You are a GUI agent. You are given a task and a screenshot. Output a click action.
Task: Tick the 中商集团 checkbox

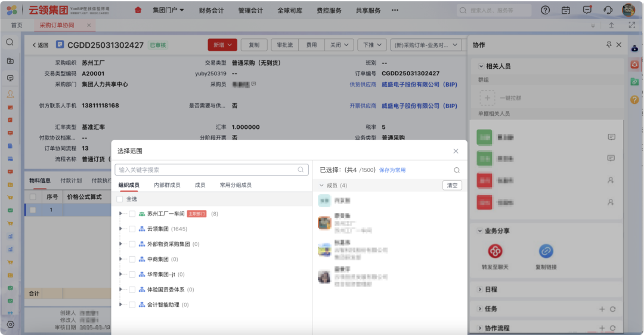132,259
